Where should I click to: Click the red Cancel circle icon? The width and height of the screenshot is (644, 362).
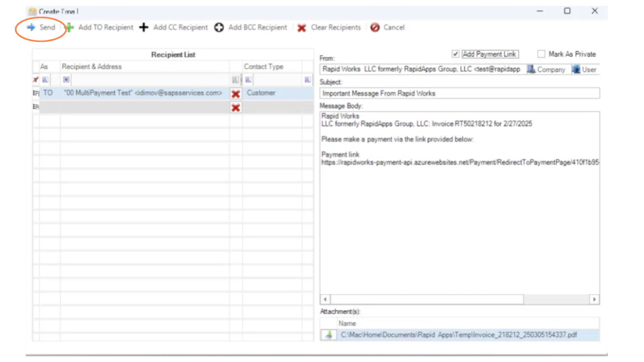pyautogui.click(x=375, y=27)
